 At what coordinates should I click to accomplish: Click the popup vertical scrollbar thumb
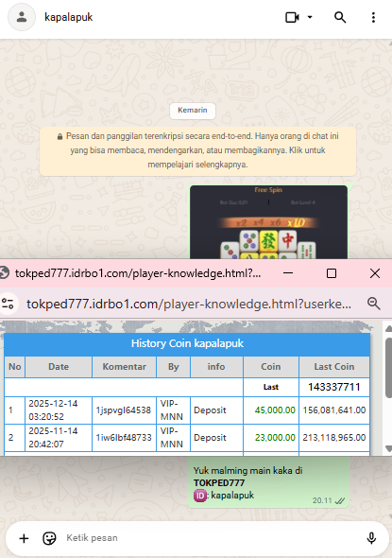click(x=388, y=368)
